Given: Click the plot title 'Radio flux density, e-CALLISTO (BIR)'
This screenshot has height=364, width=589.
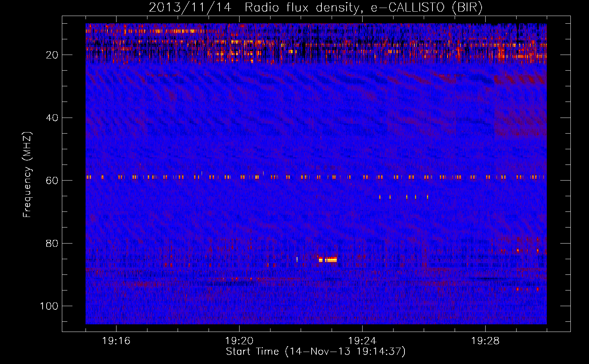Looking at the screenshot, I should (x=363, y=7).
